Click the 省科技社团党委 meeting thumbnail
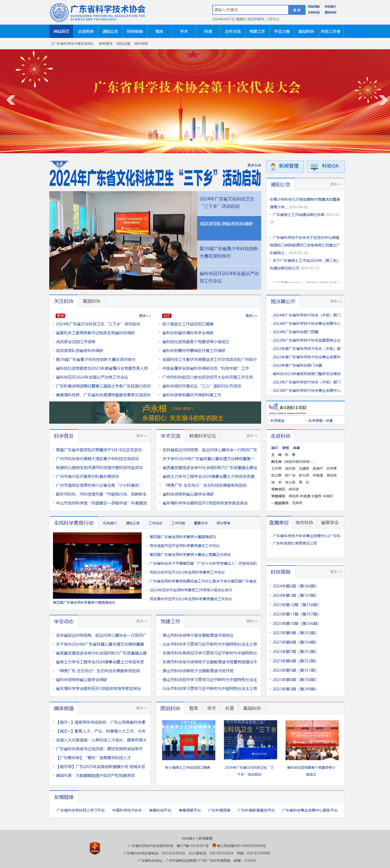390x868 pixels. [x=312, y=740]
